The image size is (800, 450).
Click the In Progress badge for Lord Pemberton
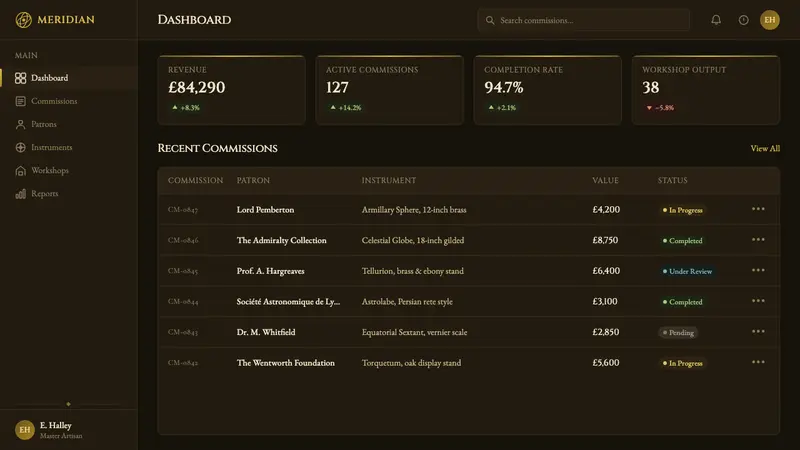tap(682, 210)
